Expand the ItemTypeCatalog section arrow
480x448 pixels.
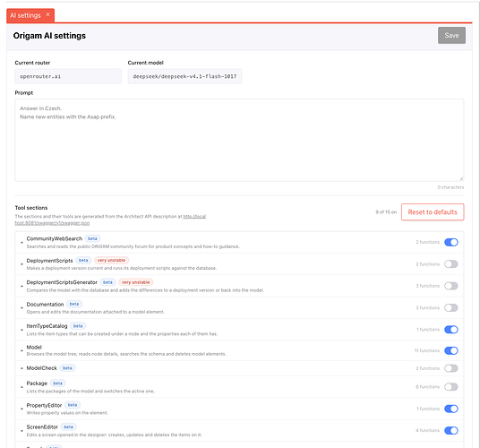[21, 330]
